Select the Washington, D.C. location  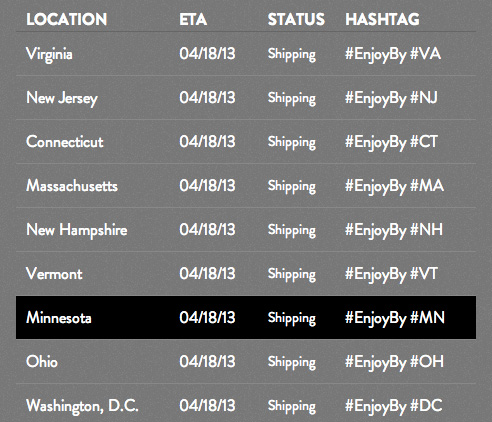pos(82,406)
